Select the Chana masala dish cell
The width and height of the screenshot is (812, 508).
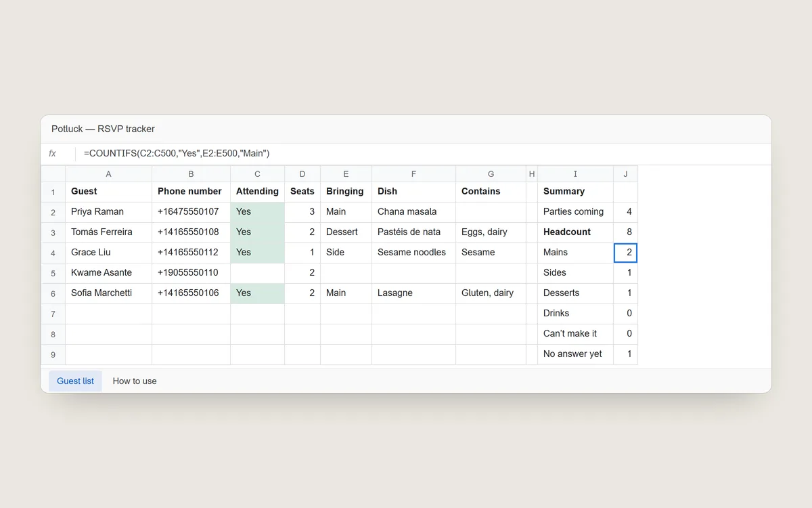[413, 212]
